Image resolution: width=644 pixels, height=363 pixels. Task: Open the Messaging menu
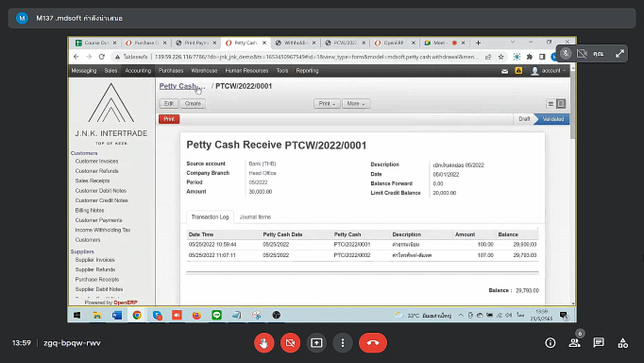[x=84, y=71]
